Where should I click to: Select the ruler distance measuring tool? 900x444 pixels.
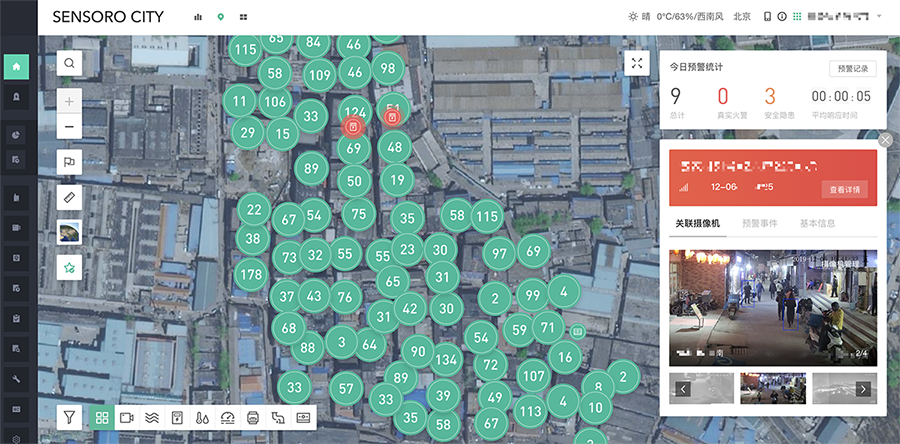(x=69, y=197)
